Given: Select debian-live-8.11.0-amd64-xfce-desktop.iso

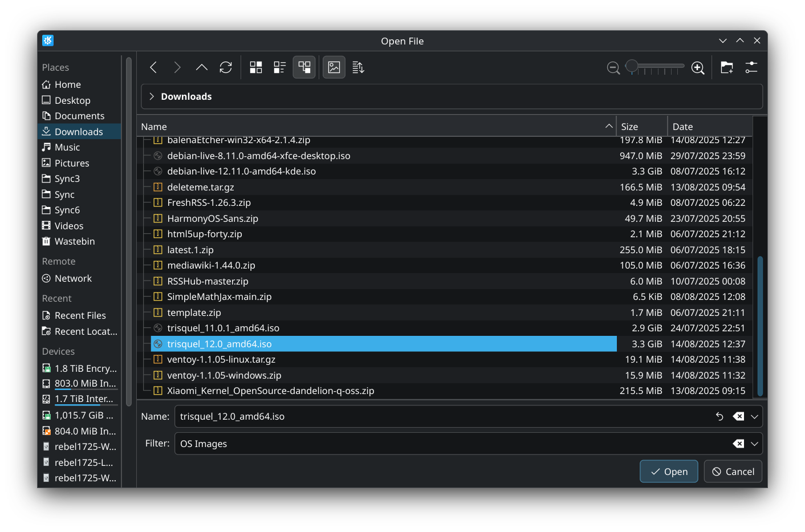Looking at the screenshot, I should tap(258, 156).
